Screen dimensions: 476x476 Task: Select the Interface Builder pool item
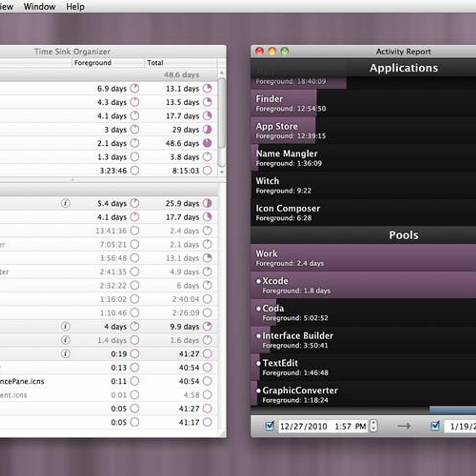point(363,340)
